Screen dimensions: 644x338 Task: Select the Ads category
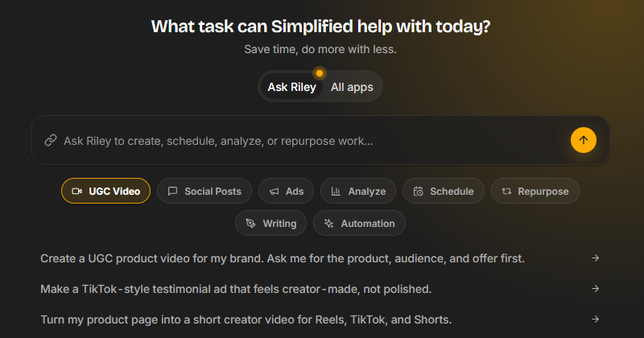pos(287,191)
